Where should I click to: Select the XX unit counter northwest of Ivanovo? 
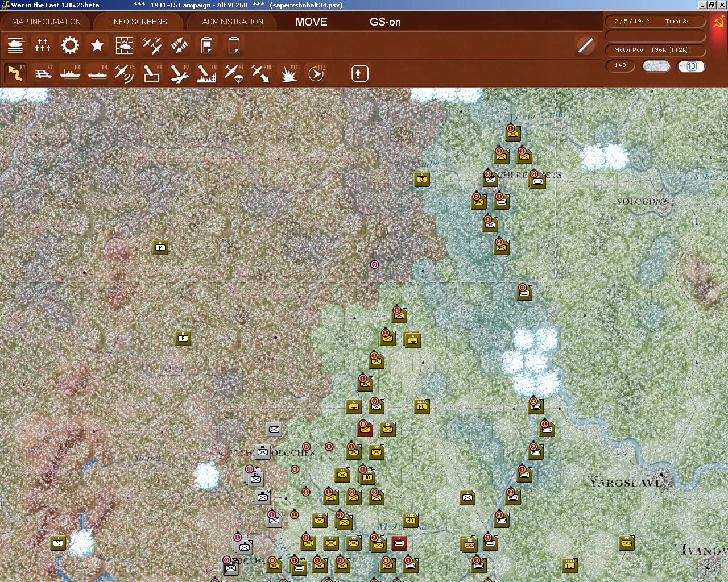coord(627,543)
